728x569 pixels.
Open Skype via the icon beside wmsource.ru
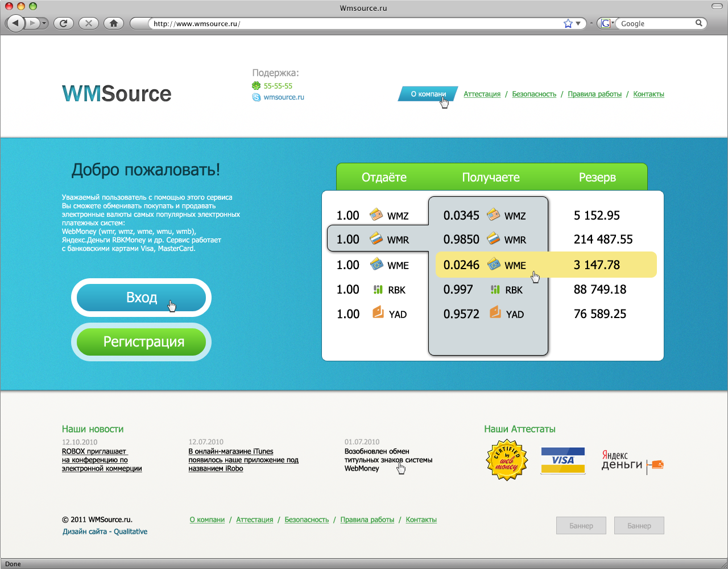[256, 97]
